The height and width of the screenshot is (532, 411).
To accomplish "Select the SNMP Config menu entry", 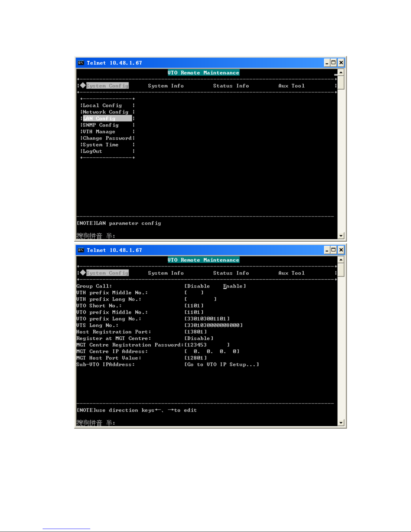I will pos(101,125).
